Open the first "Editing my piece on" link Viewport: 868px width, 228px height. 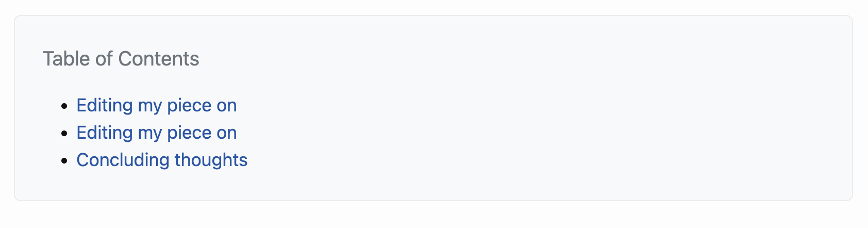[x=157, y=106]
